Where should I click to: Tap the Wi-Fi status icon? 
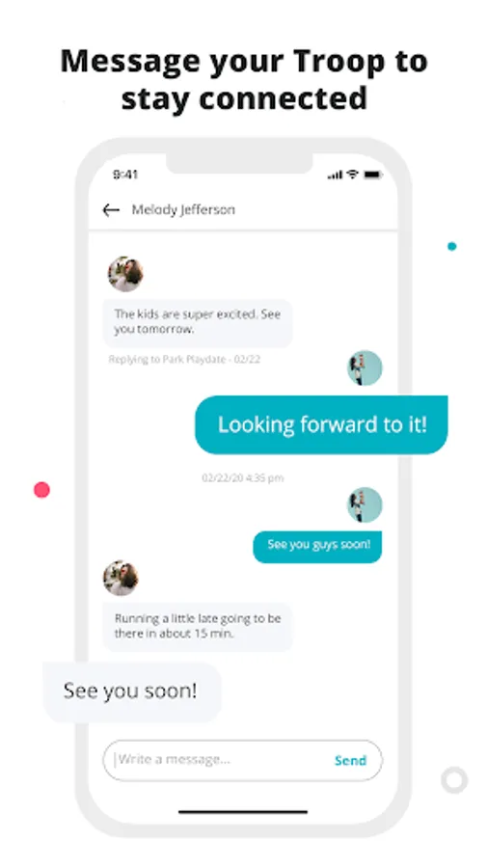[x=352, y=175]
